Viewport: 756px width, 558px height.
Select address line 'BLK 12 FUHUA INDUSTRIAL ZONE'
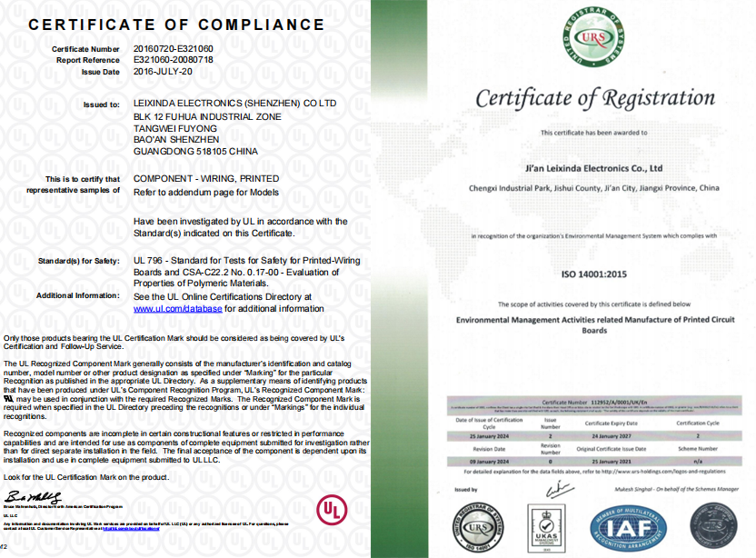207,116
